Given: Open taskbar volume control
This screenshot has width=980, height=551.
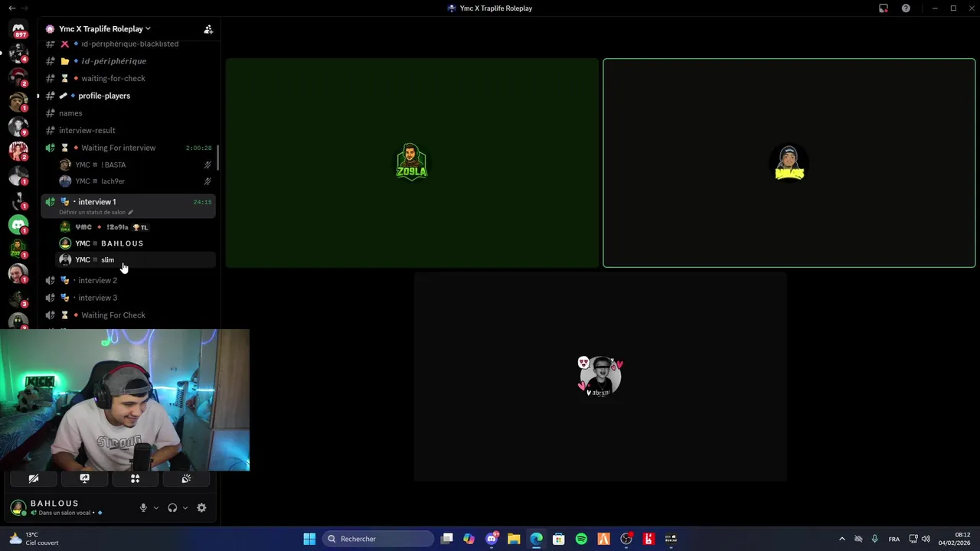Looking at the screenshot, I should tap(926, 539).
